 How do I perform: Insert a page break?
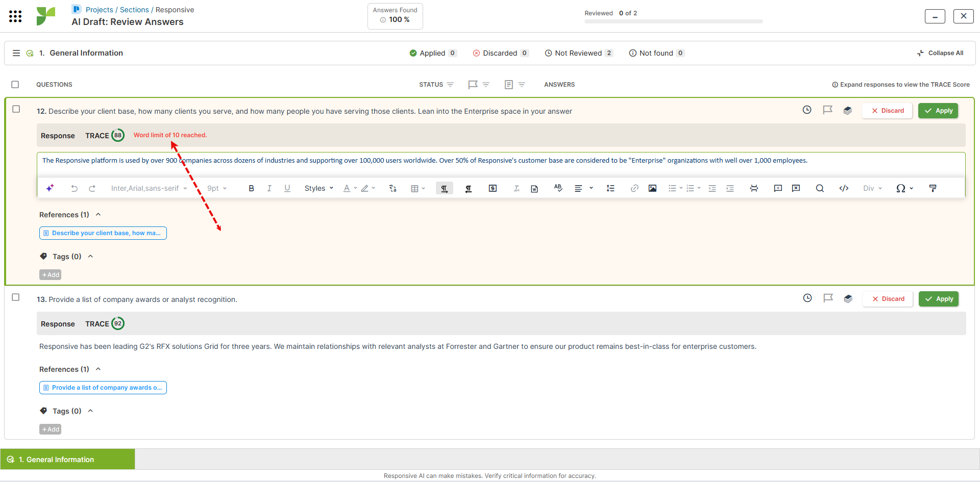[754, 188]
